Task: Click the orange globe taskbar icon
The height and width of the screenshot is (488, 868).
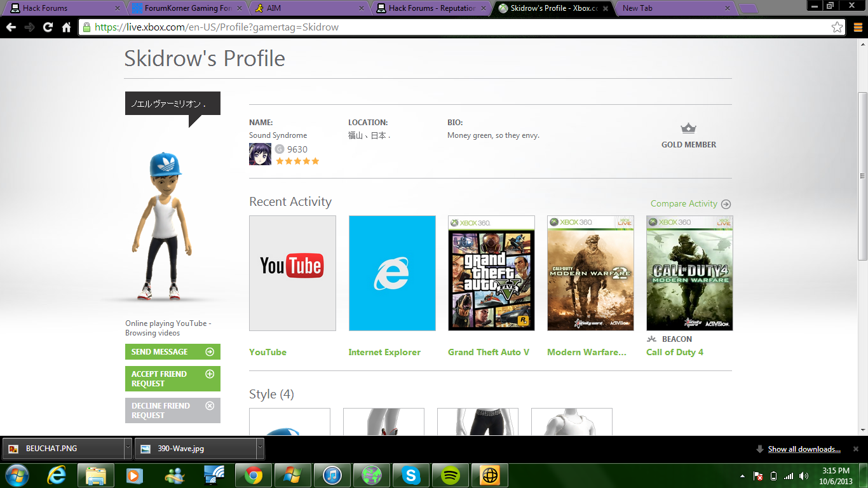Action: tap(490, 475)
